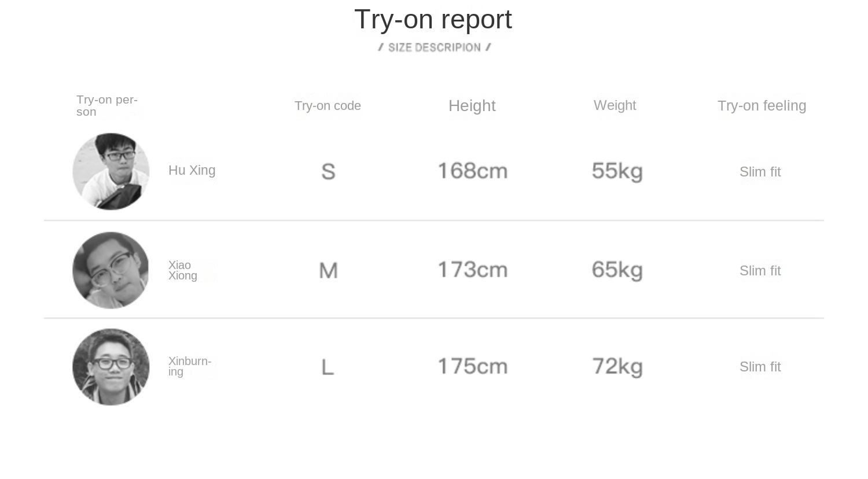The image size is (868, 479).
Task: Click Slim fit in Xinburning's row
Action: [x=760, y=367]
